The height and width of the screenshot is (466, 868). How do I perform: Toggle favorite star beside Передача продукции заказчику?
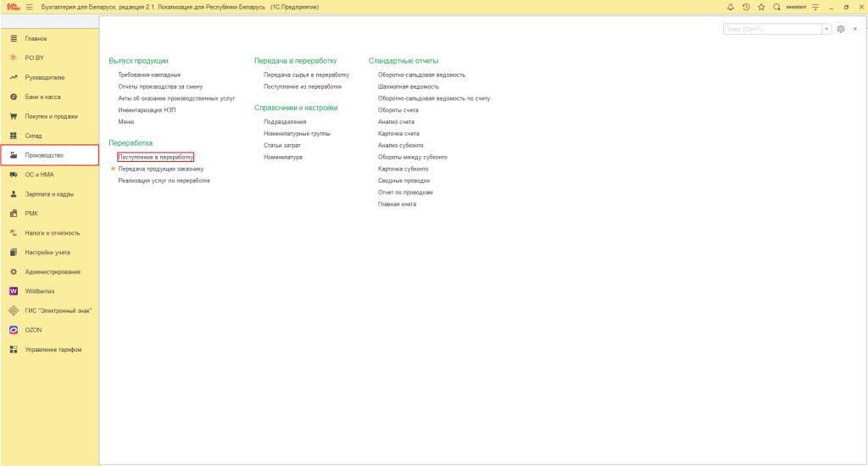click(113, 169)
